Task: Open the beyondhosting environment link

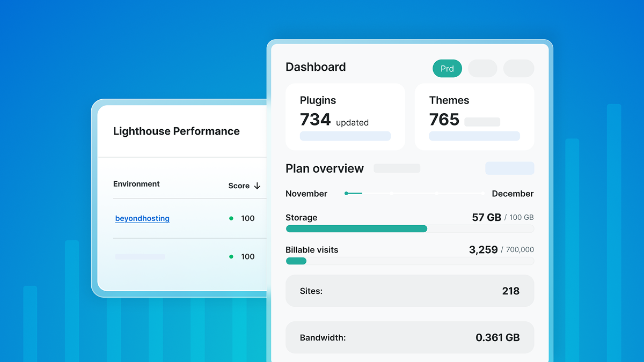Action: (142, 218)
